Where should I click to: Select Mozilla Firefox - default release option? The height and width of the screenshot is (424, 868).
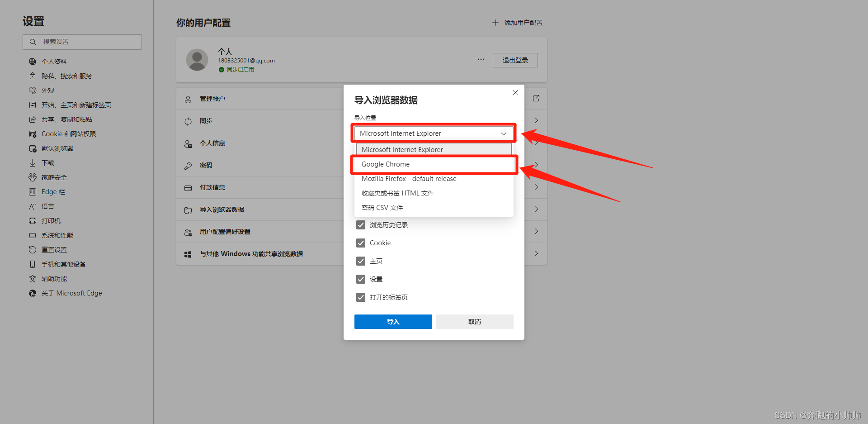pos(434,179)
